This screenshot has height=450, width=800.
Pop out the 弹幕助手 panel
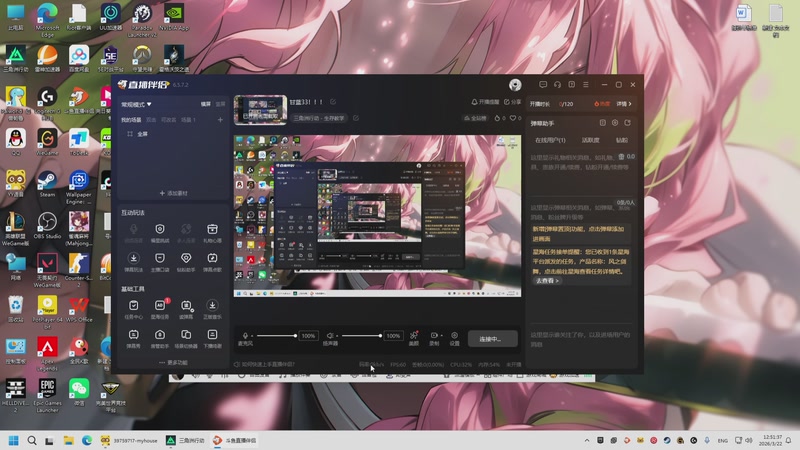click(628, 123)
